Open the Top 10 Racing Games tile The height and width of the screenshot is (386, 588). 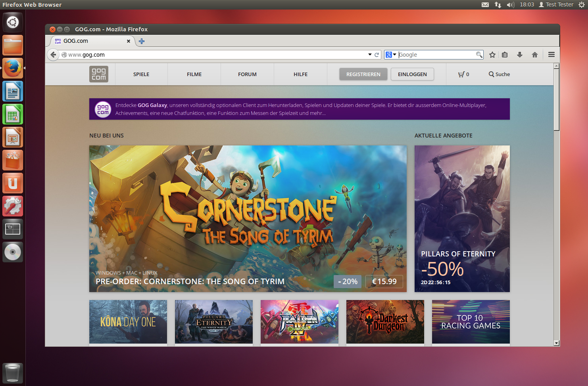tap(471, 322)
